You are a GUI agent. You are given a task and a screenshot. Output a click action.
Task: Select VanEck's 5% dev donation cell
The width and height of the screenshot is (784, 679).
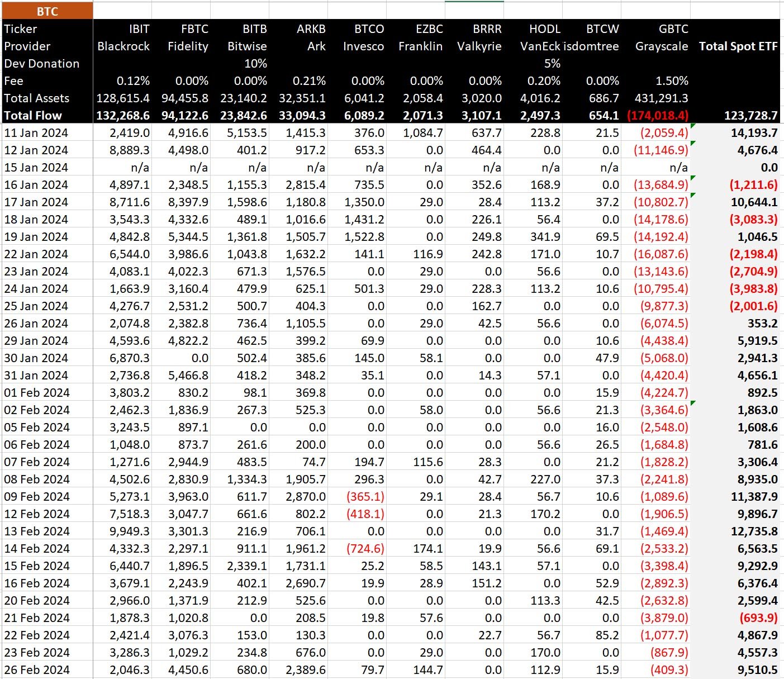tap(552, 64)
